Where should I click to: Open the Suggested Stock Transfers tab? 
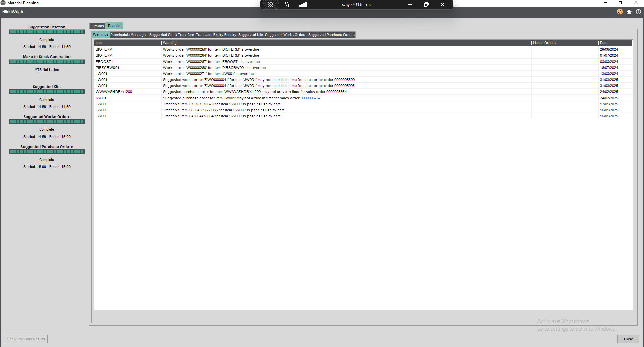(x=172, y=35)
